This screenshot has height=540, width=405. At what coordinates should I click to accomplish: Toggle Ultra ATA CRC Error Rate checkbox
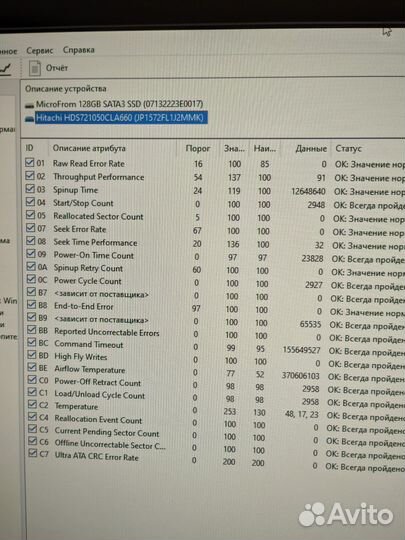coord(33,453)
